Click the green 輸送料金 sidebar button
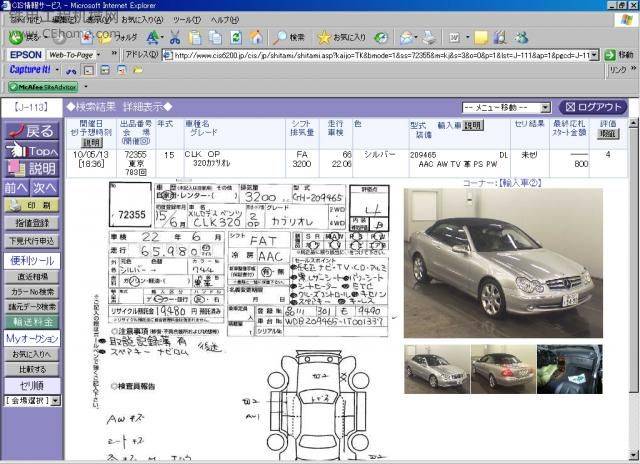The height and width of the screenshot is (464, 640). pos(32,322)
